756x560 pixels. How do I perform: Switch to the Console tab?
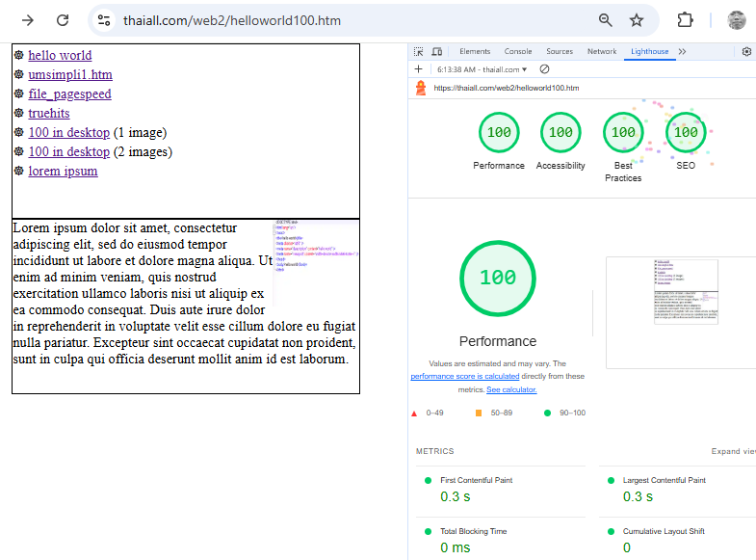(518, 52)
